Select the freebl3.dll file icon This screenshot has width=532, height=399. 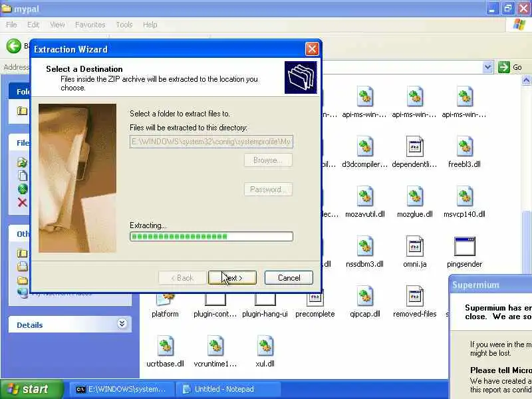[x=464, y=146]
